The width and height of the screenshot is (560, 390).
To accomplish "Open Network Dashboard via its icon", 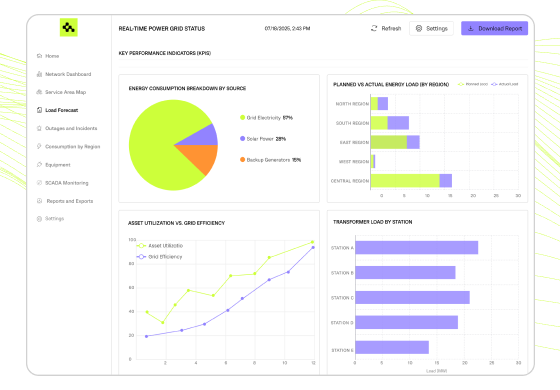I will pyautogui.click(x=39, y=74).
